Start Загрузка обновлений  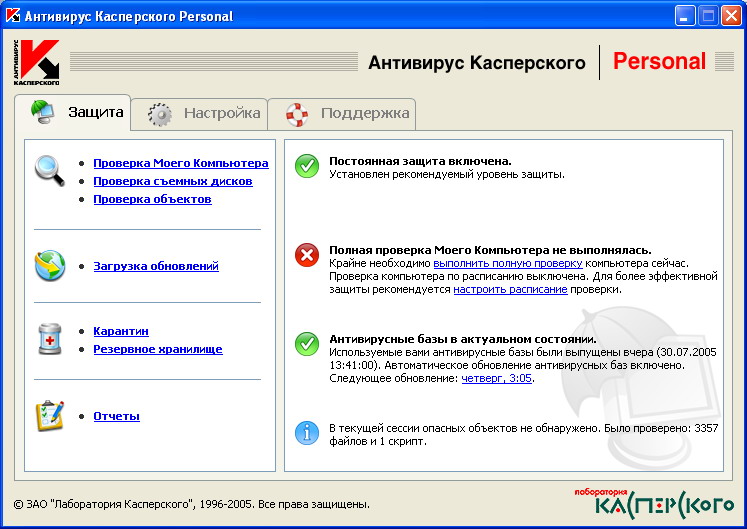155,266
